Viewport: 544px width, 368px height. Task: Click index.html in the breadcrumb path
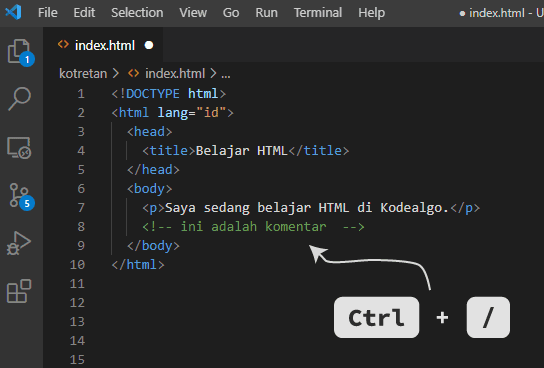(x=175, y=74)
